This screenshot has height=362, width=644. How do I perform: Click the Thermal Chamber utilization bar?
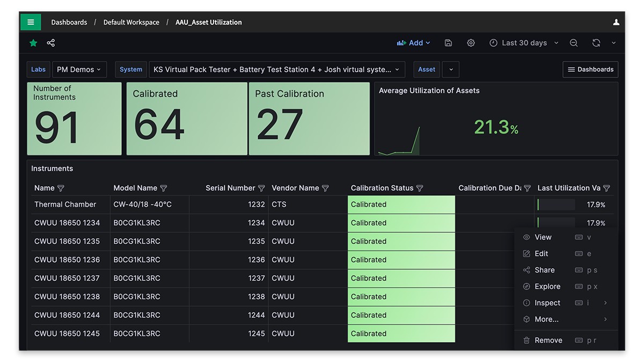[x=556, y=204]
